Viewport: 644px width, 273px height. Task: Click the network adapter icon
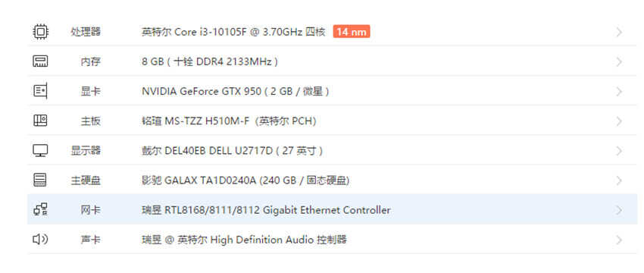click(x=40, y=210)
